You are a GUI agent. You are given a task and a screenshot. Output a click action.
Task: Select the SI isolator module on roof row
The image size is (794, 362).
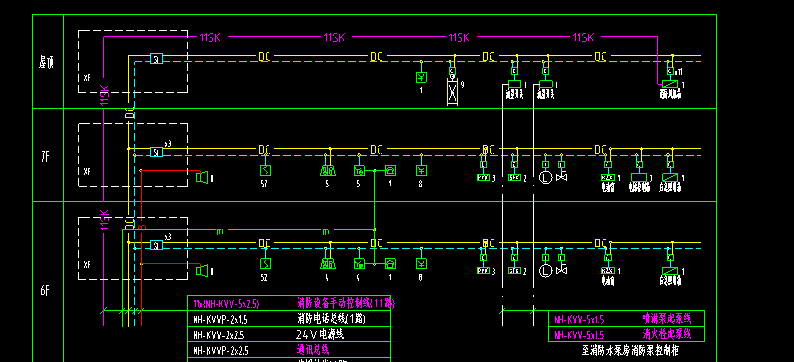[x=156, y=59]
